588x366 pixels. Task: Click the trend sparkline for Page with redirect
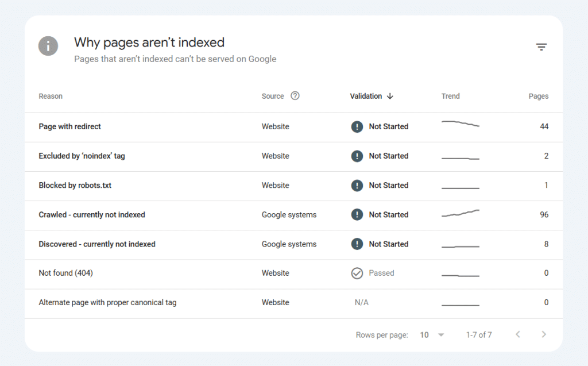461,124
